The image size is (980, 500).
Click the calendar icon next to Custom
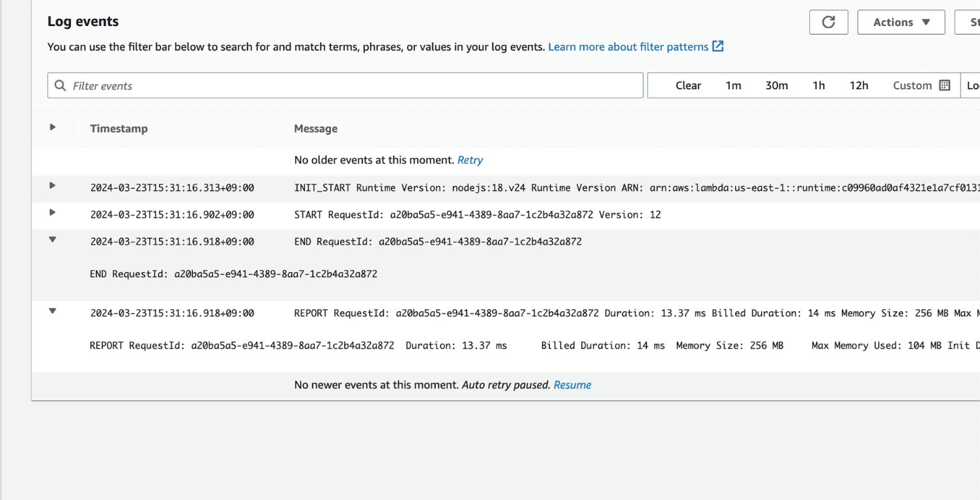(x=945, y=85)
